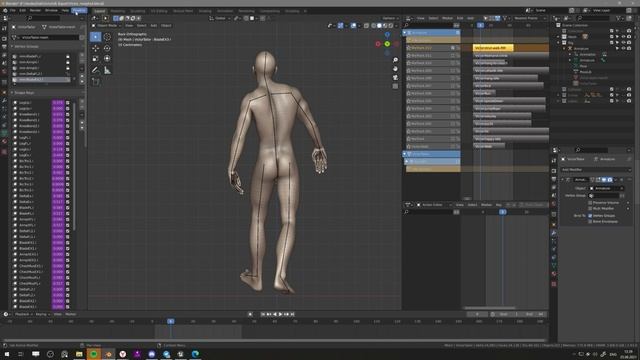Screen dimensions: 640x360
Task: Jump to the animation start frame
Action: [263, 314]
